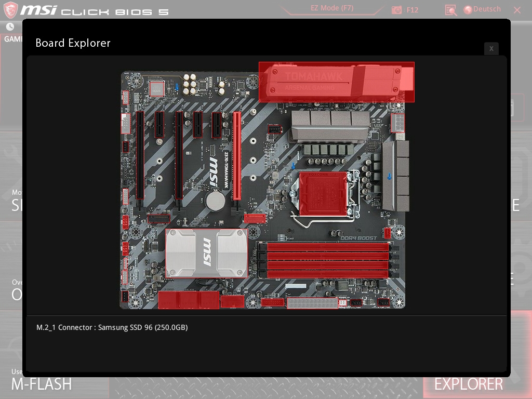Click the blue temperature sensor left of CPU socket
532x399 pixels.
point(293,166)
